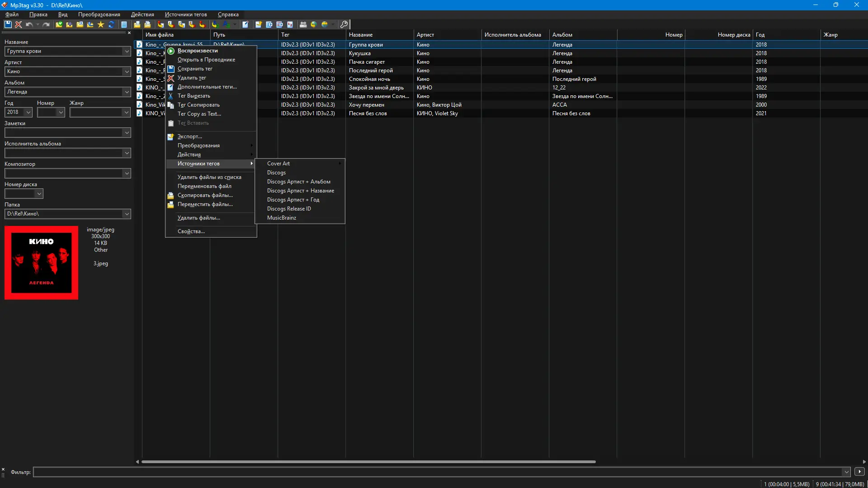
Task: Click the green play icon beside Воспроизвести
Action: (171, 51)
